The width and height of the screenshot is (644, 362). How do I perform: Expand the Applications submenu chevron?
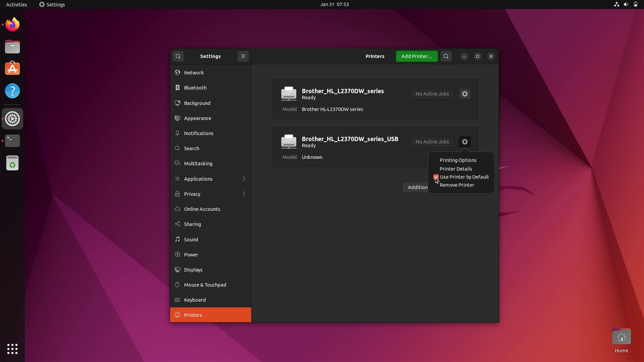[244, 179]
